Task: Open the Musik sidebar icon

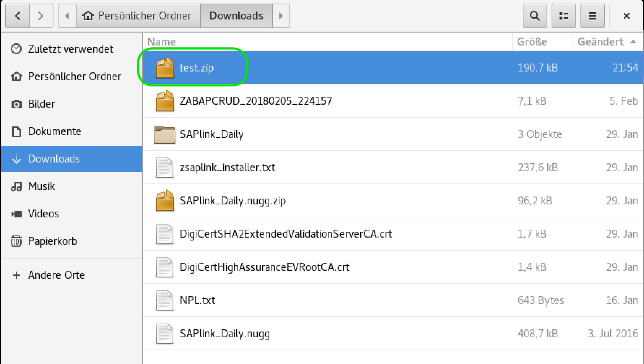Action: [x=17, y=186]
